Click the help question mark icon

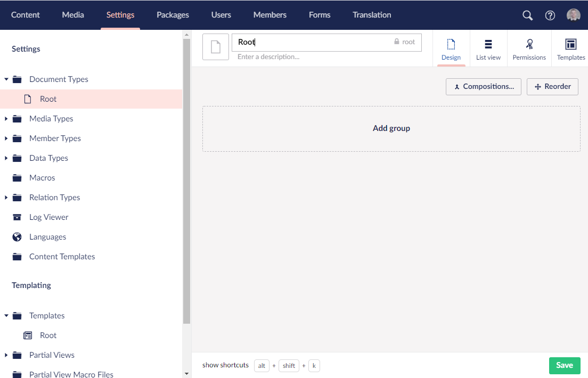point(550,15)
